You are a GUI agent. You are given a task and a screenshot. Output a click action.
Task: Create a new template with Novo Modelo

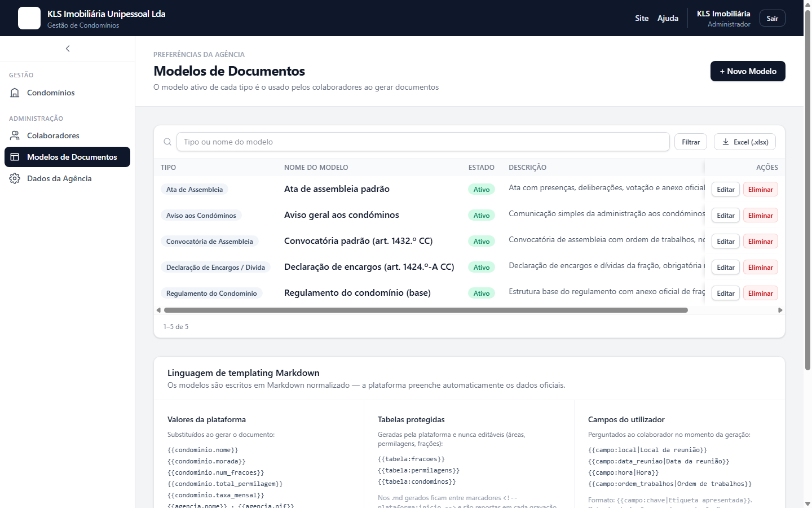coord(748,71)
